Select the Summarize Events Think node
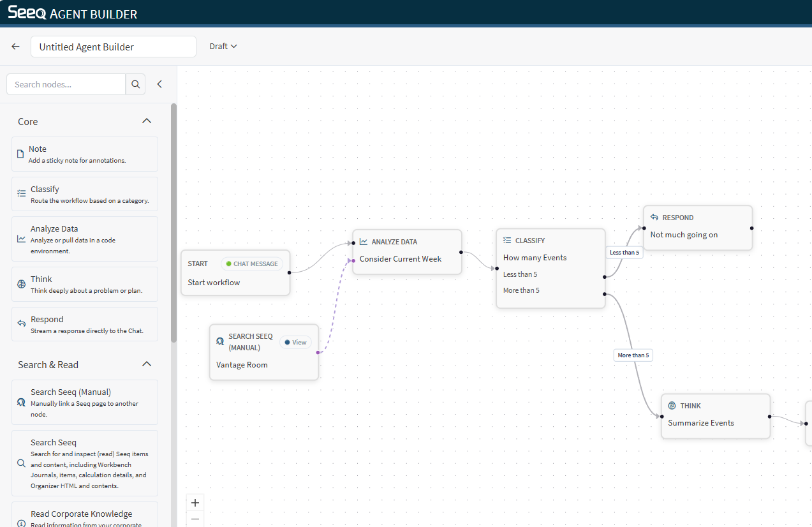 click(715, 415)
